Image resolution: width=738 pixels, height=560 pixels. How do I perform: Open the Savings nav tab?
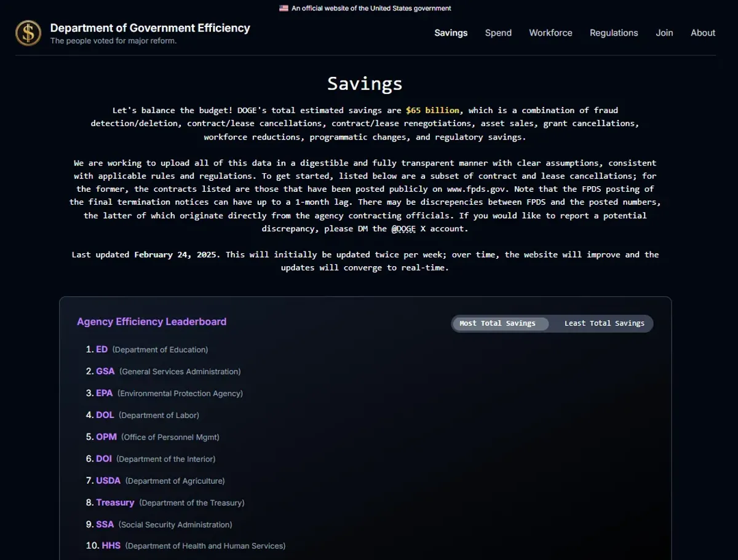point(451,33)
